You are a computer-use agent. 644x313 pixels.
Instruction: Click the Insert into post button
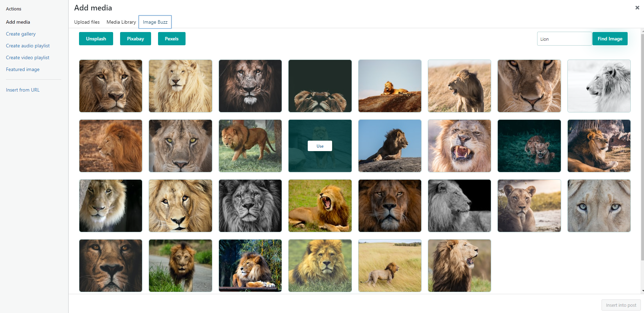point(621,305)
